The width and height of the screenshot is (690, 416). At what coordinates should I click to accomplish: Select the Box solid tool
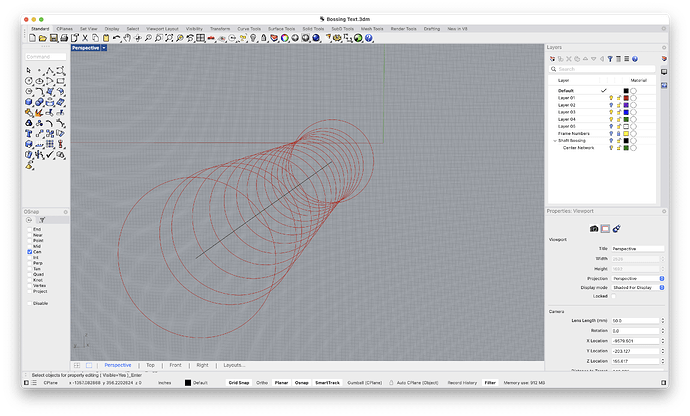(x=29, y=102)
